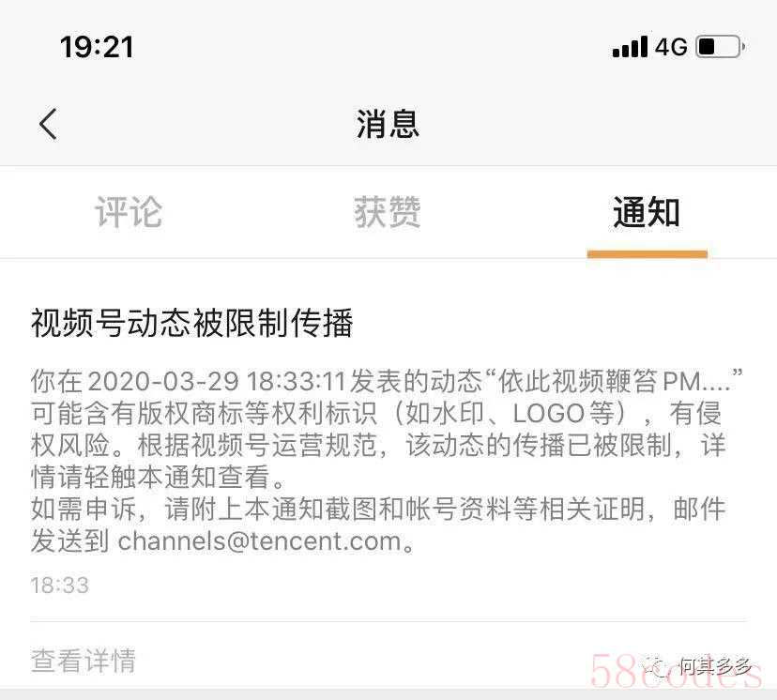The image size is (777, 700).
Task: Select the 通知 tab
Action: (x=647, y=212)
